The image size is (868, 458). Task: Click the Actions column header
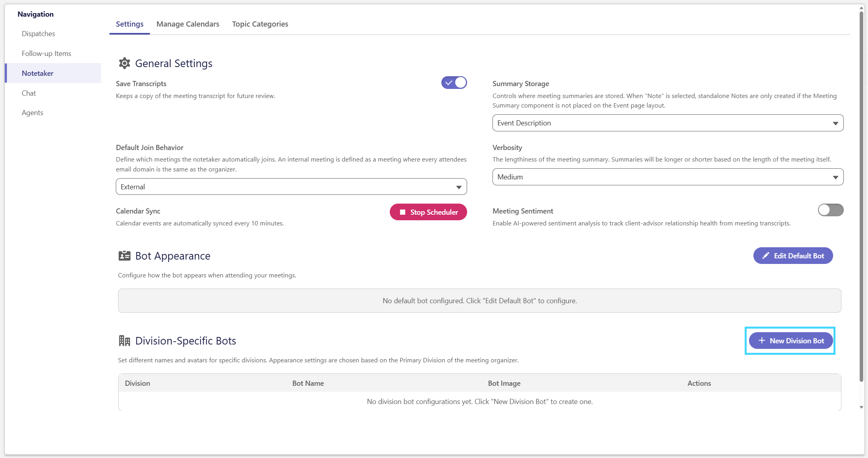(x=699, y=383)
